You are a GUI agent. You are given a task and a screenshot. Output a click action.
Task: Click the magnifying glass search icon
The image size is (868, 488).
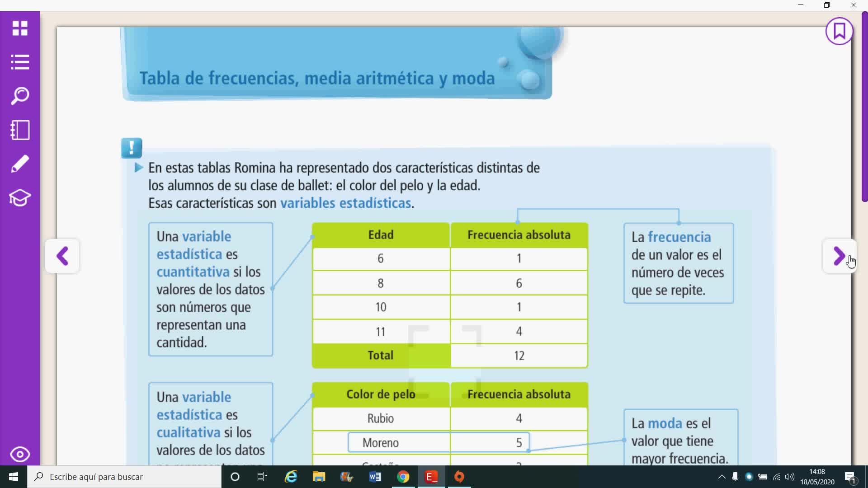click(20, 96)
